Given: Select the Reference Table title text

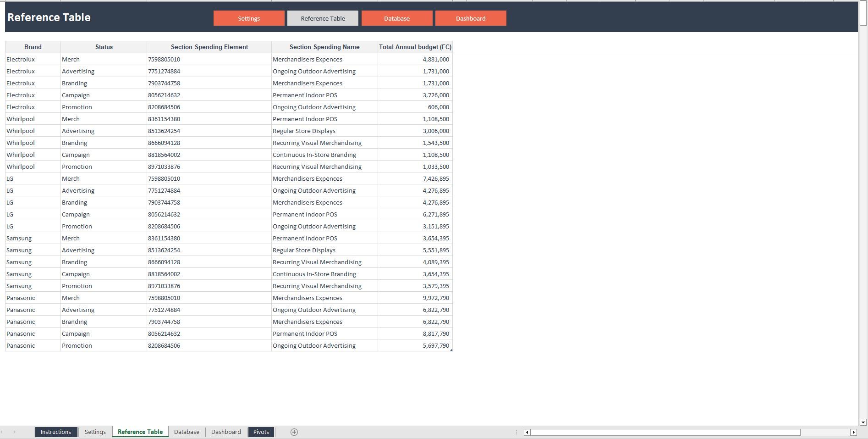Looking at the screenshot, I should click(49, 17).
